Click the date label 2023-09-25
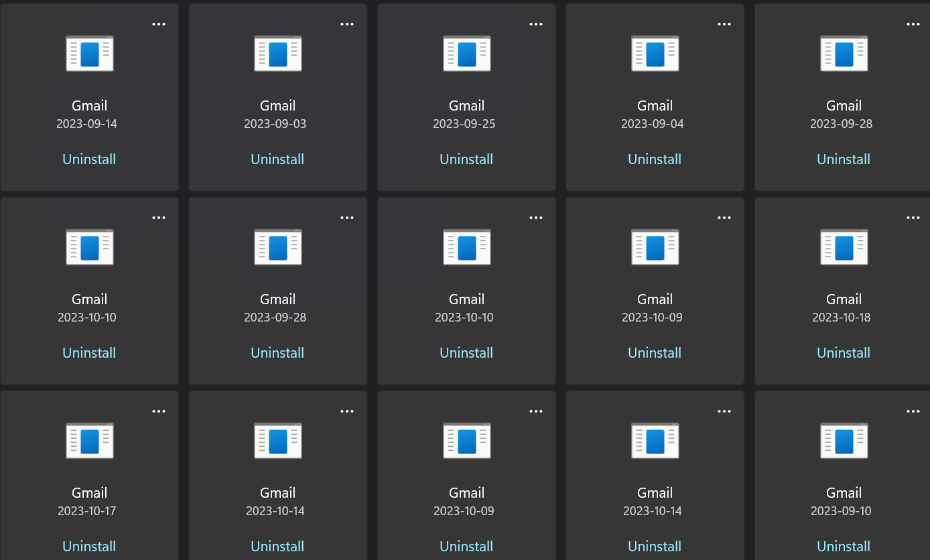This screenshot has height=560, width=930. 464,124
